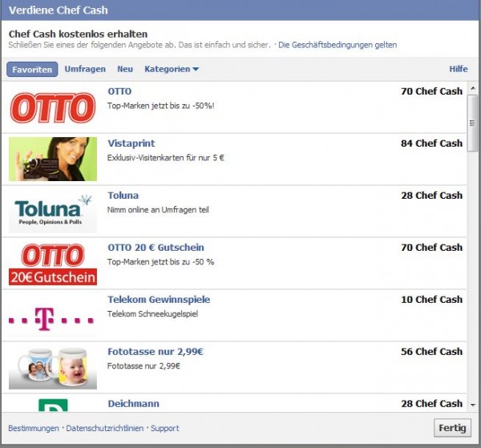Open the Kategorien dropdown
The image size is (481, 448).
click(172, 70)
